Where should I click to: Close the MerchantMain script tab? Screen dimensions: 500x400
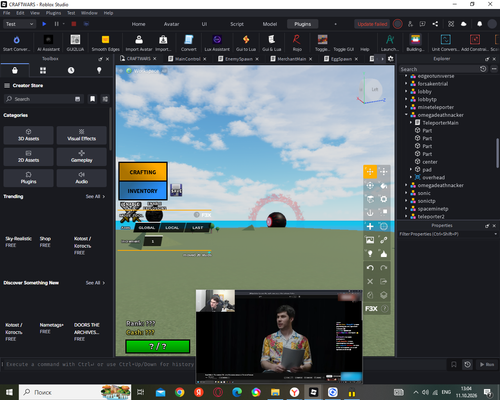(310, 59)
